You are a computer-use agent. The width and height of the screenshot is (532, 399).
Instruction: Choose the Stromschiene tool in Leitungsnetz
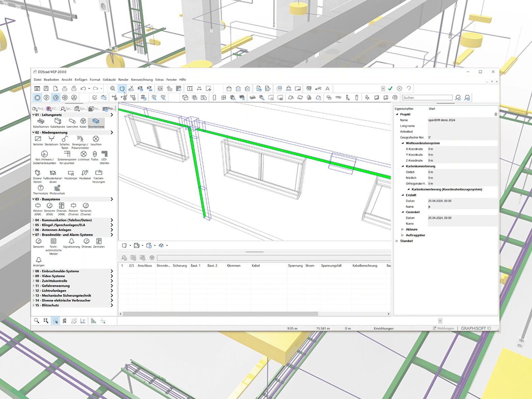[96, 122]
